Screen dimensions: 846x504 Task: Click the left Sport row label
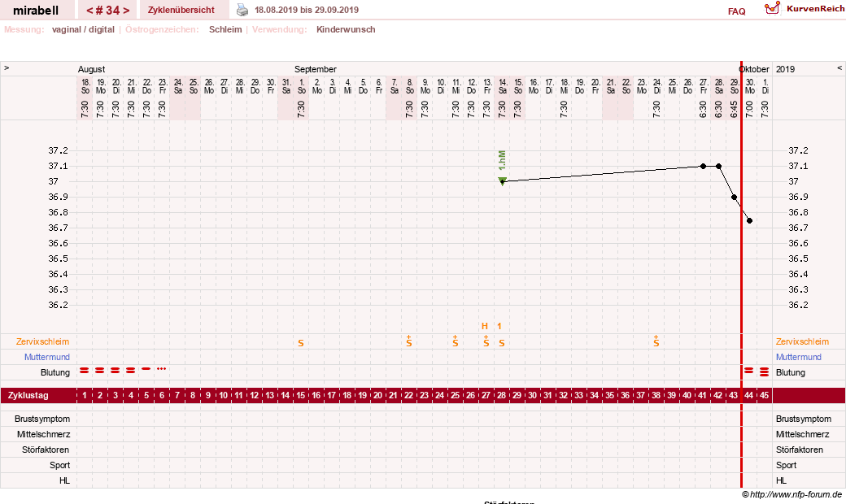click(60, 465)
